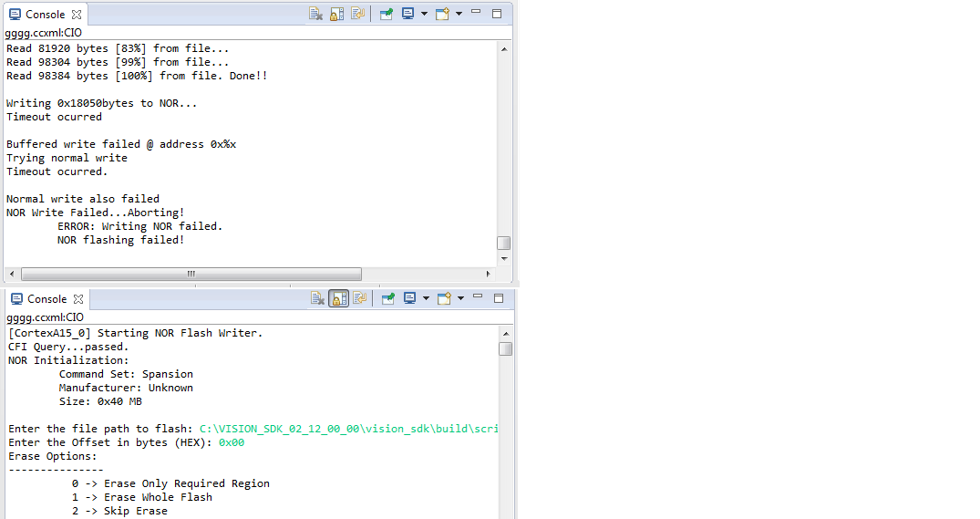Click bottom console 'gggg.ccxml:CIO' label

[x=45, y=317]
